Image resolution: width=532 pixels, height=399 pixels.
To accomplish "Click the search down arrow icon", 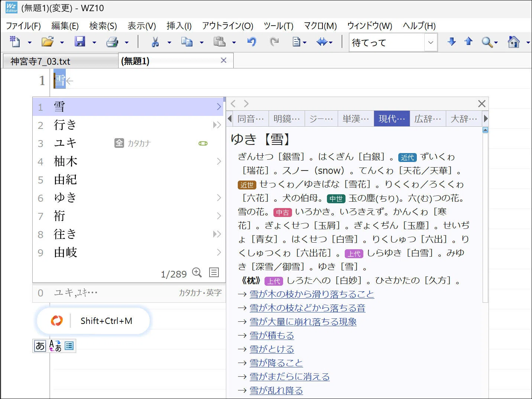I will click(x=452, y=41).
